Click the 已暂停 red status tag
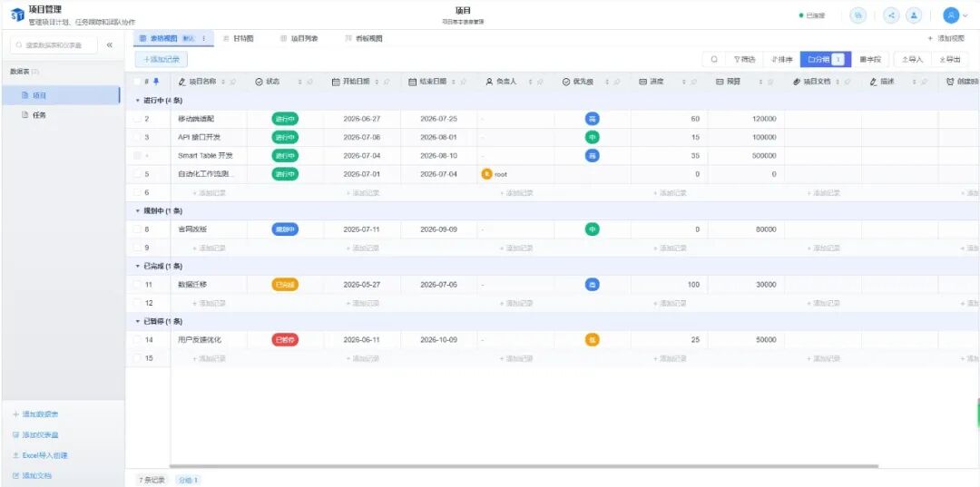The height and width of the screenshot is (487, 980). (x=285, y=340)
